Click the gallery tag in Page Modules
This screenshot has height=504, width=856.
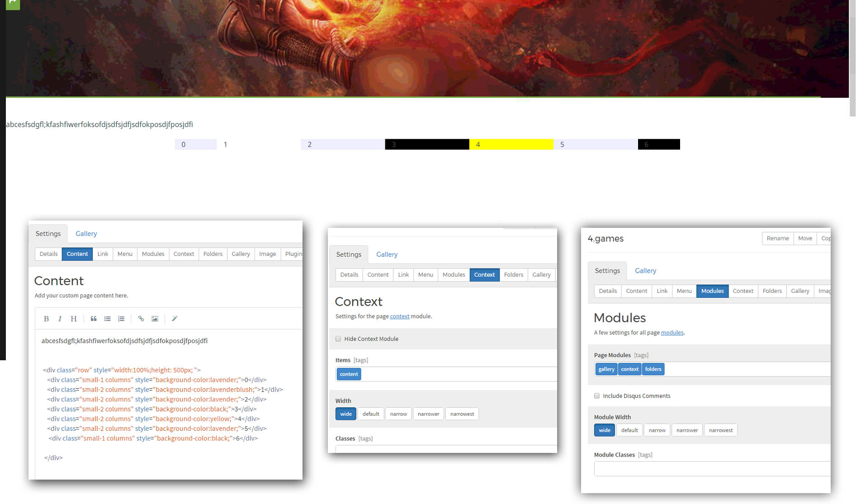[x=606, y=369]
